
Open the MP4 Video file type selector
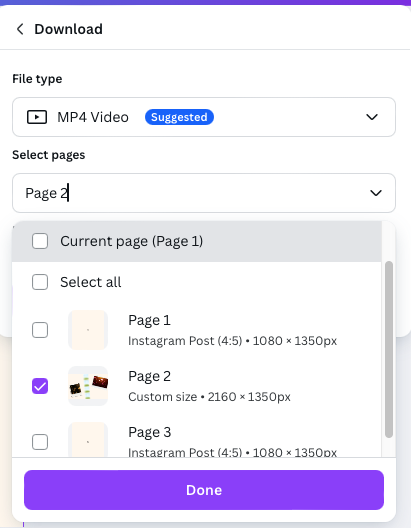pyautogui.click(x=204, y=117)
